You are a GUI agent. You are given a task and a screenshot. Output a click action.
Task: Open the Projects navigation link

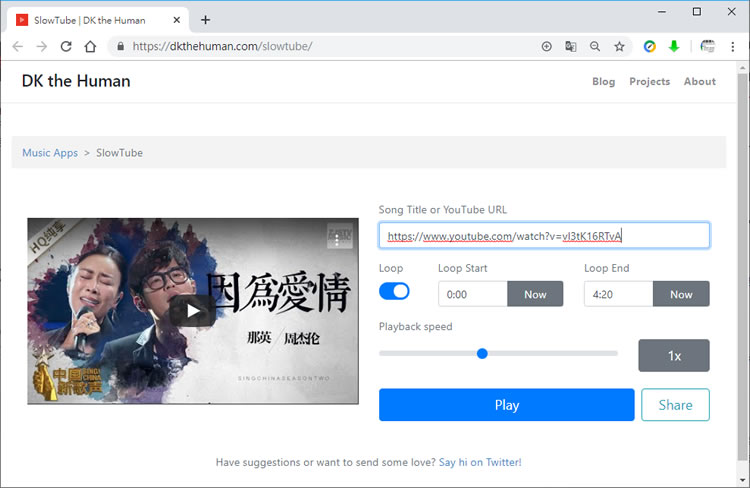point(649,81)
